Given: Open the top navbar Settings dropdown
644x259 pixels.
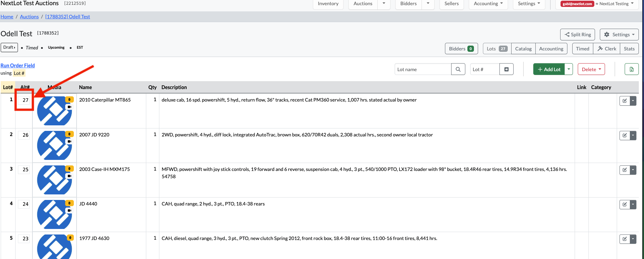Looking at the screenshot, I should point(529,3).
